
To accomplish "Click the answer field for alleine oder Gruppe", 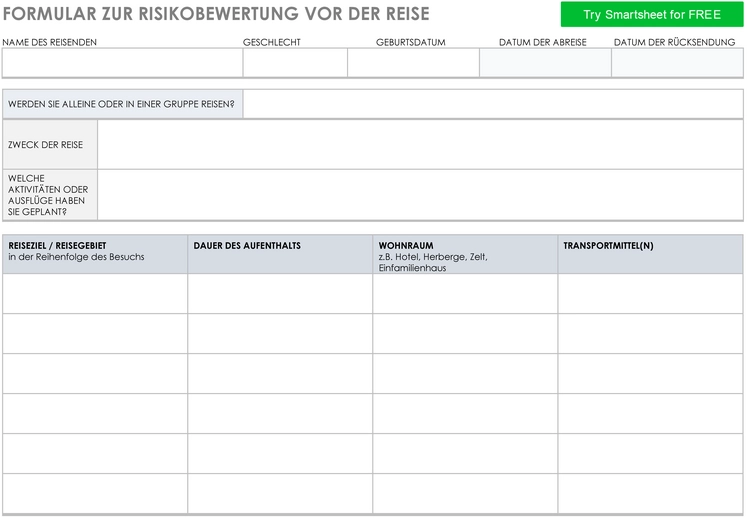I will tap(493, 104).
